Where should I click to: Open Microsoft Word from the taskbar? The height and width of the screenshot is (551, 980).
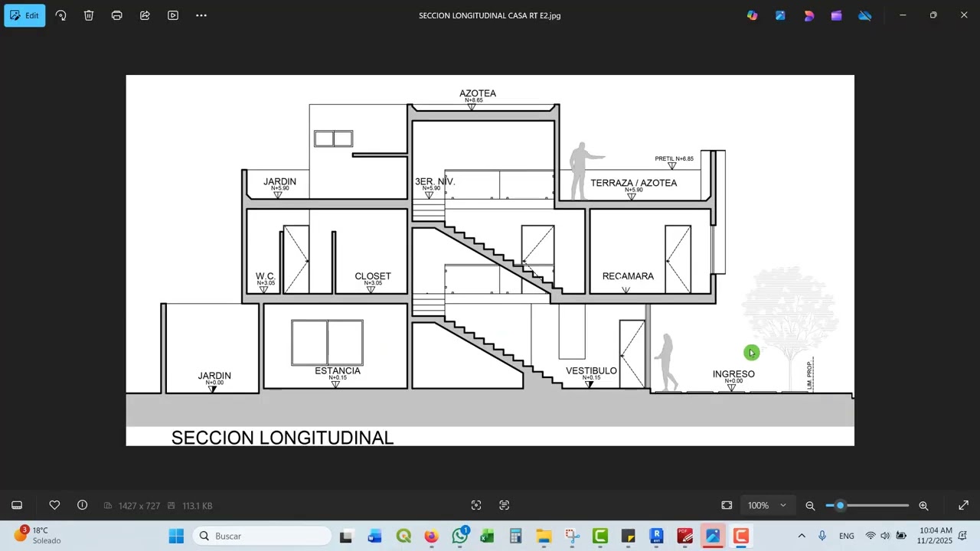pyautogui.click(x=374, y=536)
